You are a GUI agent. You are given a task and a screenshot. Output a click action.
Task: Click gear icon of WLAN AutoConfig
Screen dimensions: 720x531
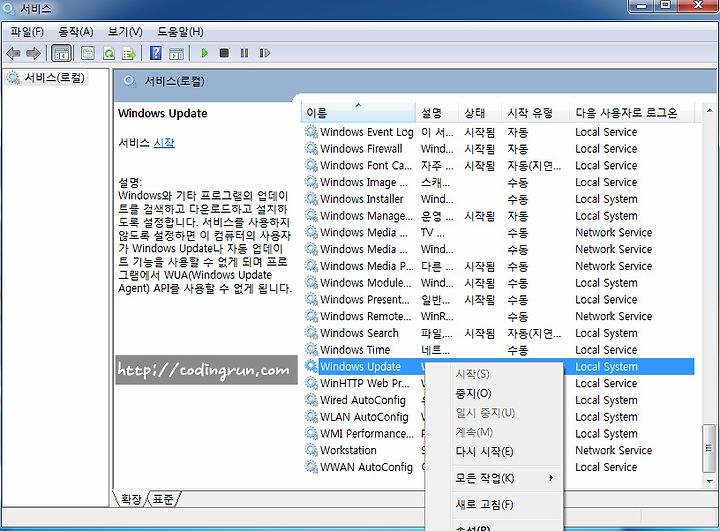[x=311, y=417]
